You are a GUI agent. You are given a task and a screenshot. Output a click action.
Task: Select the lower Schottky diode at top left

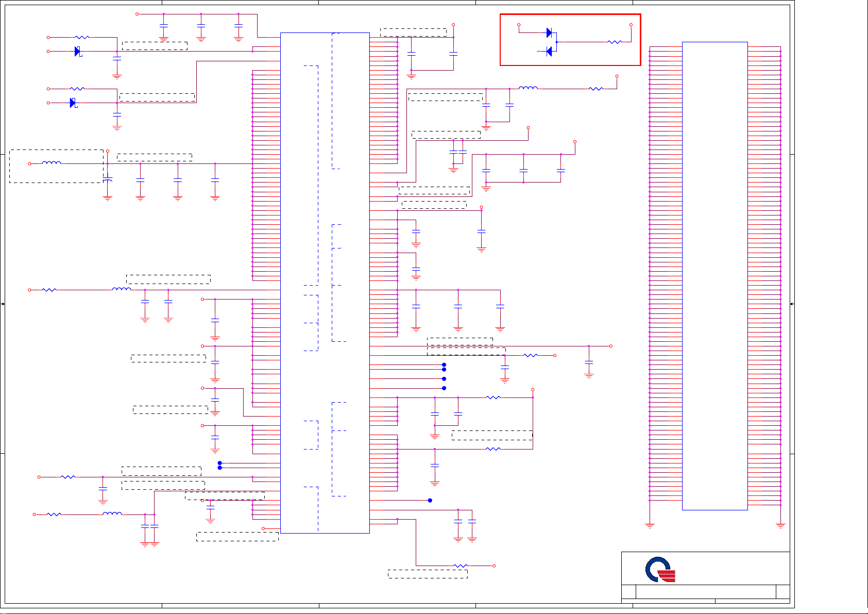[73, 103]
